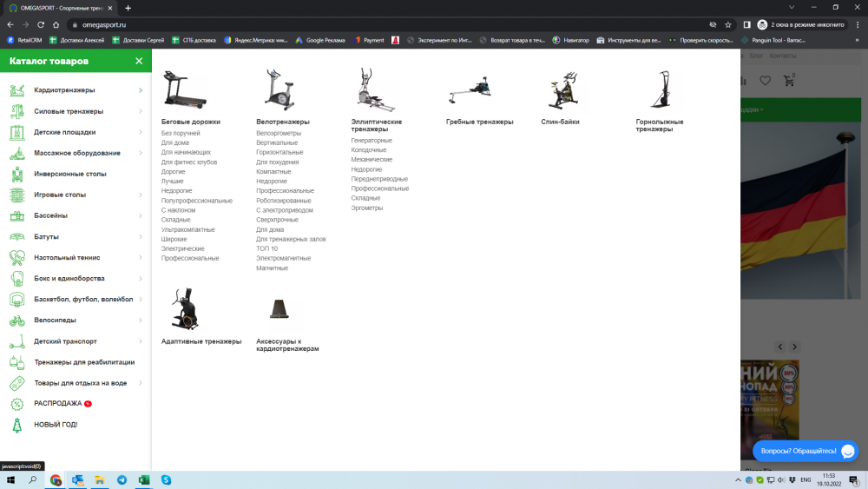Close the Каталог товаров menu

(x=139, y=61)
